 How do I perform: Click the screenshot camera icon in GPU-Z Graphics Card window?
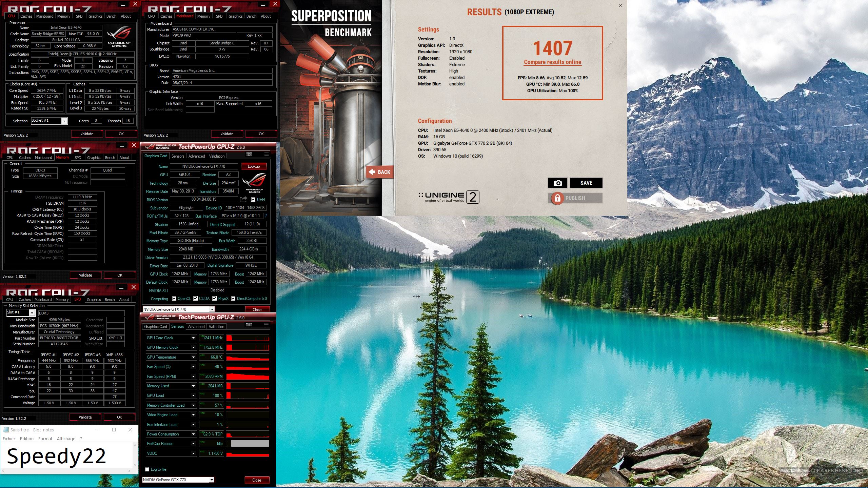coord(249,155)
